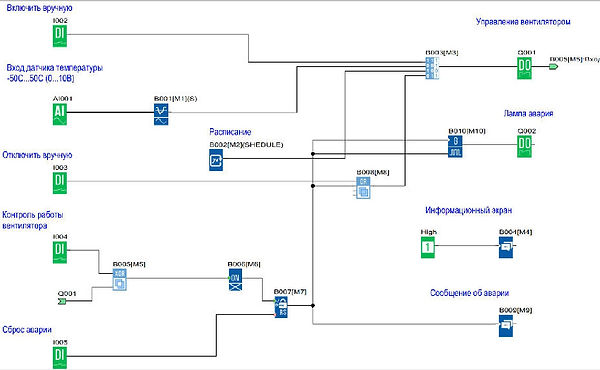Click the 'Сообщение об аварии' comment
Image resolution: width=600 pixels, height=370 pixels.
469,293
